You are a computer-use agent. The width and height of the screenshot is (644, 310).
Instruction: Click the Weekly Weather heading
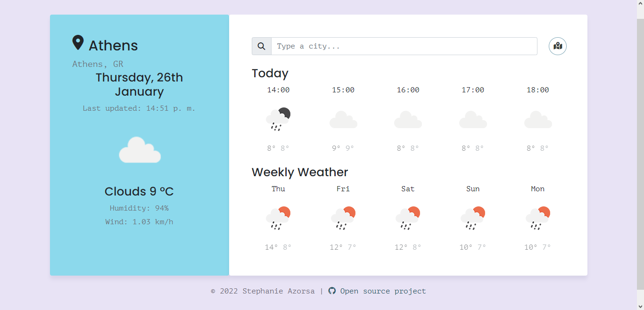300,172
